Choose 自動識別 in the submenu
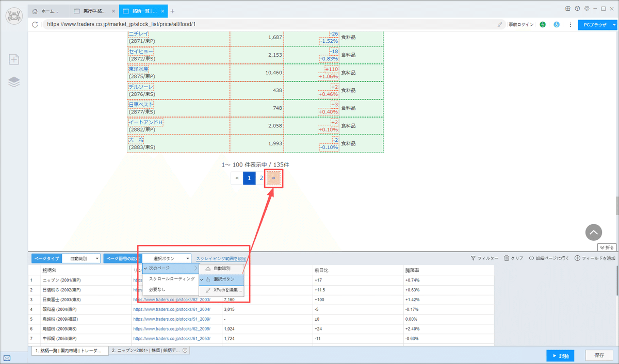The height and width of the screenshot is (364, 619). [x=221, y=269]
